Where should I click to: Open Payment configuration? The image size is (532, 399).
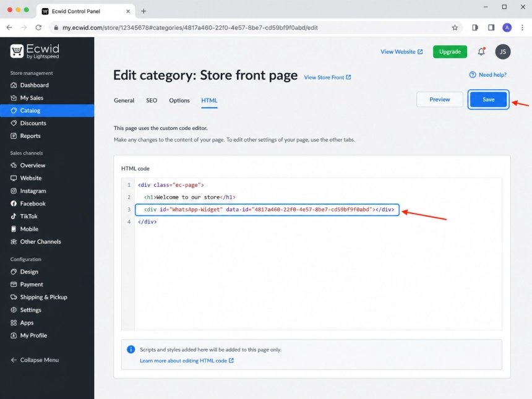(x=32, y=285)
